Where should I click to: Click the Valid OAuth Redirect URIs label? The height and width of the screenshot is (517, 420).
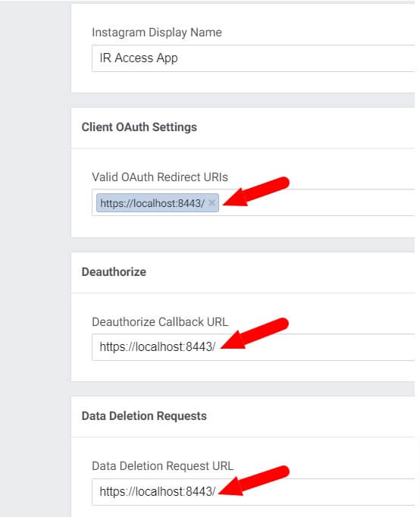point(160,177)
